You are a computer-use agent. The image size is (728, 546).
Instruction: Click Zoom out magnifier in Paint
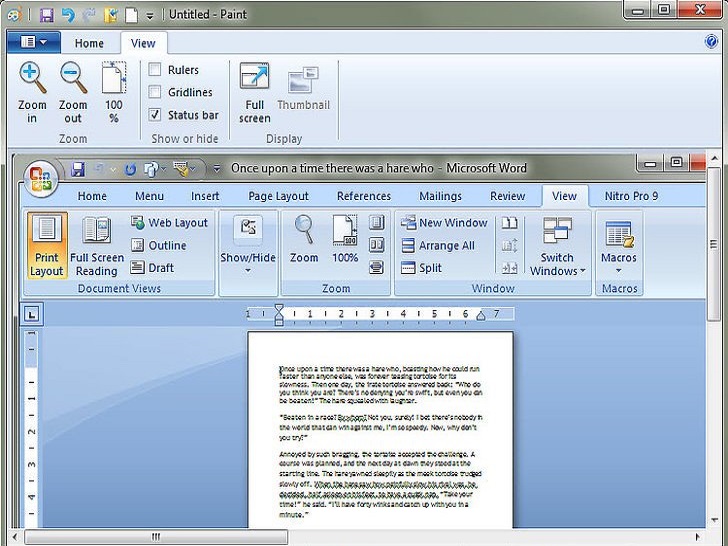pyautogui.click(x=73, y=78)
